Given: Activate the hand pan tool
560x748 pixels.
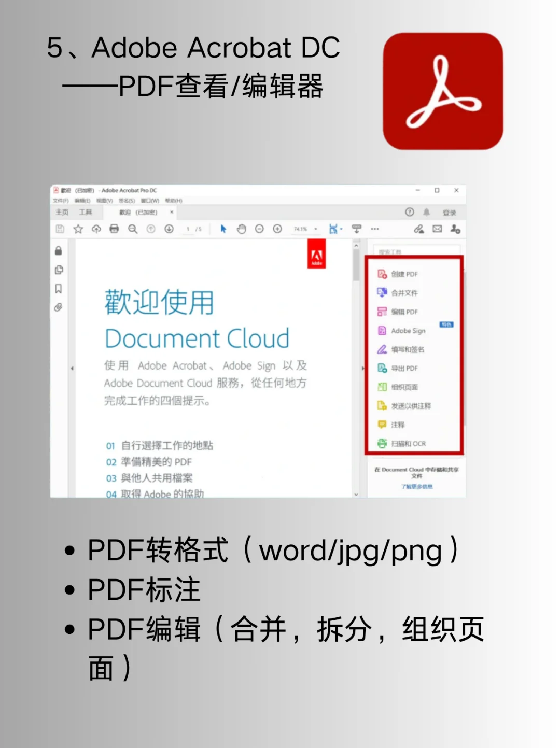Looking at the screenshot, I should click(x=242, y=229).
